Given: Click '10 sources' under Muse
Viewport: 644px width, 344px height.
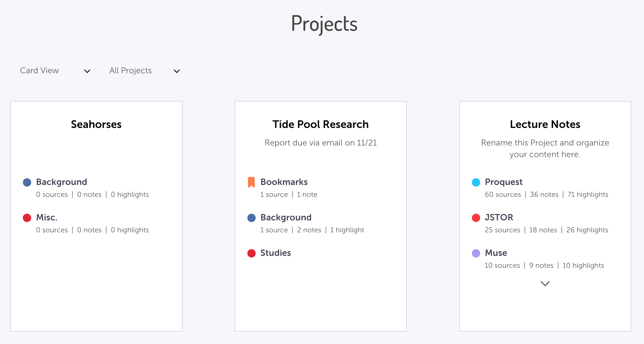Looking at the screenshot, I should click(x=502, y=265).
